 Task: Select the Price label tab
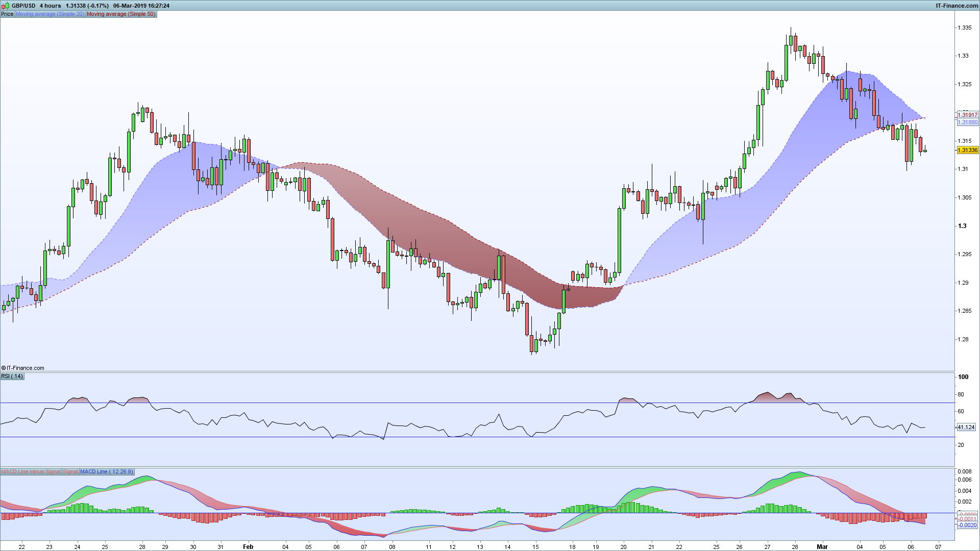[x=7, y=14]
